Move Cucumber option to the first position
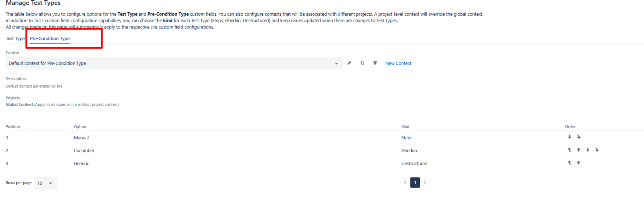 pos(569,150)
